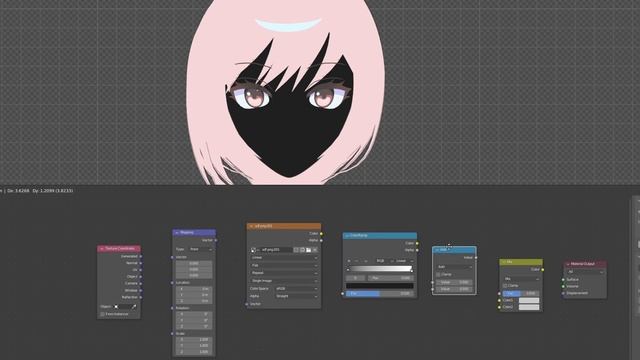The image size is (640, 360).
Task: Collapse the ColorRamp node
Action: pyautogui.click(x=347, y=236)
